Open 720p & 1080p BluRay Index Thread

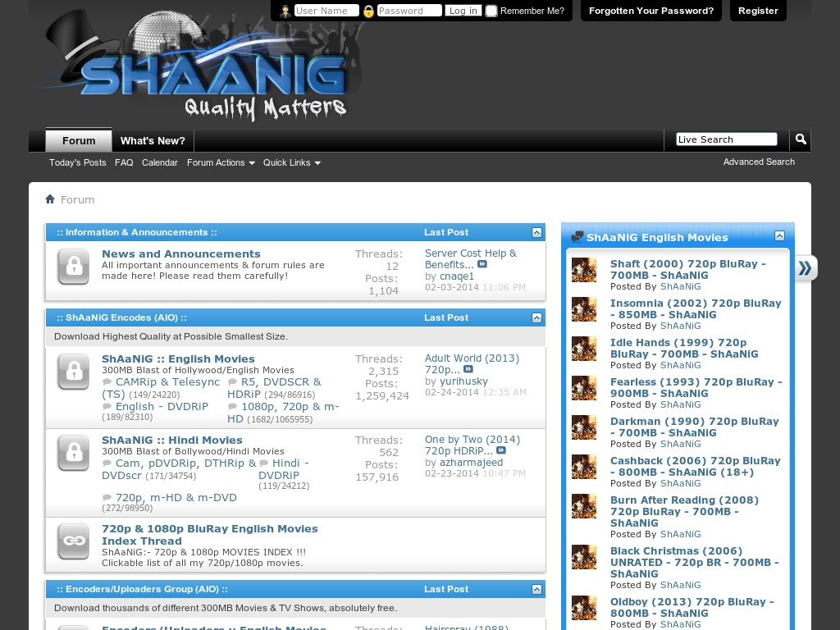coord(210,535)
